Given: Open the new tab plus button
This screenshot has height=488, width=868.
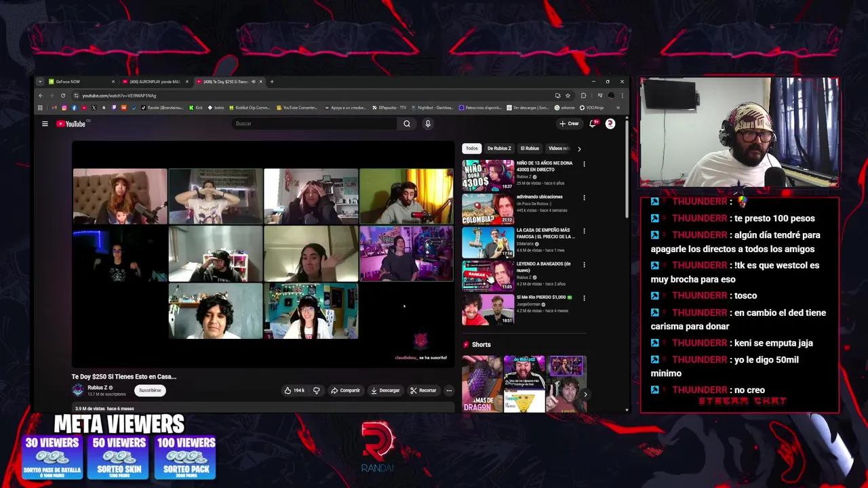Looking at the screenshot, I should [272, 81].
